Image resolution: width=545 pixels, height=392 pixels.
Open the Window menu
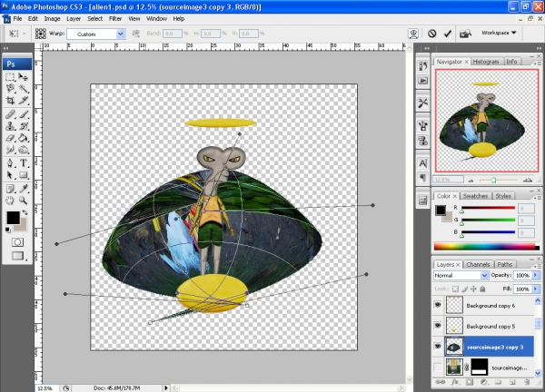tap(156, 19)
